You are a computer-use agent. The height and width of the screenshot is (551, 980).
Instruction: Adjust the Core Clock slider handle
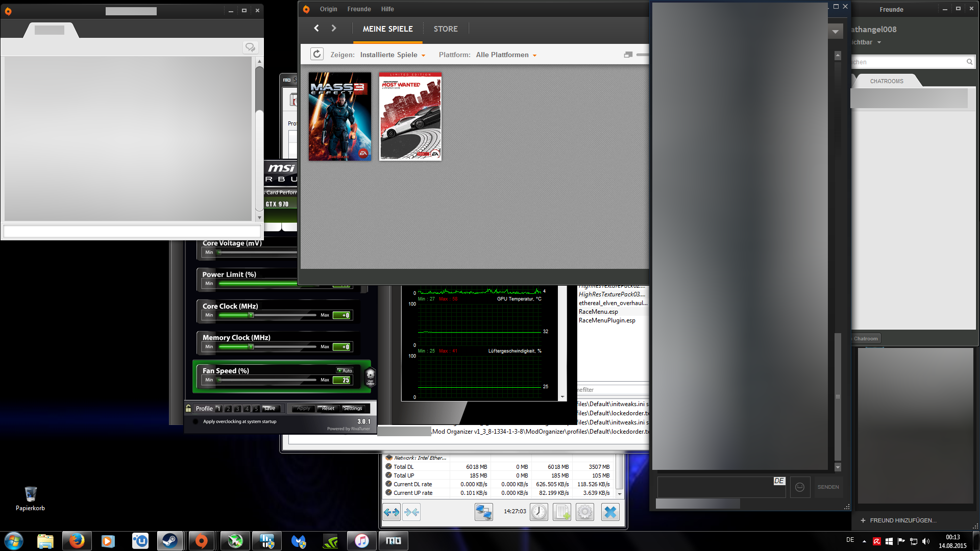pos(251,315)
